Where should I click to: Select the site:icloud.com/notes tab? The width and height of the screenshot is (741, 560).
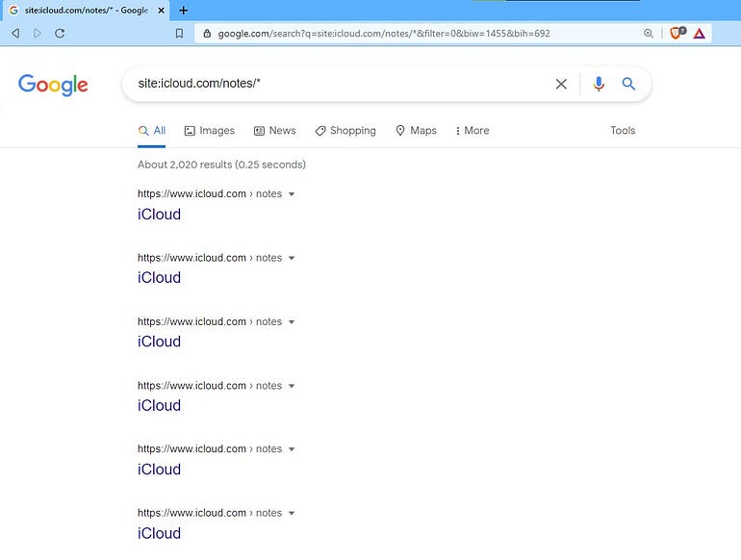tap(87, 11)
